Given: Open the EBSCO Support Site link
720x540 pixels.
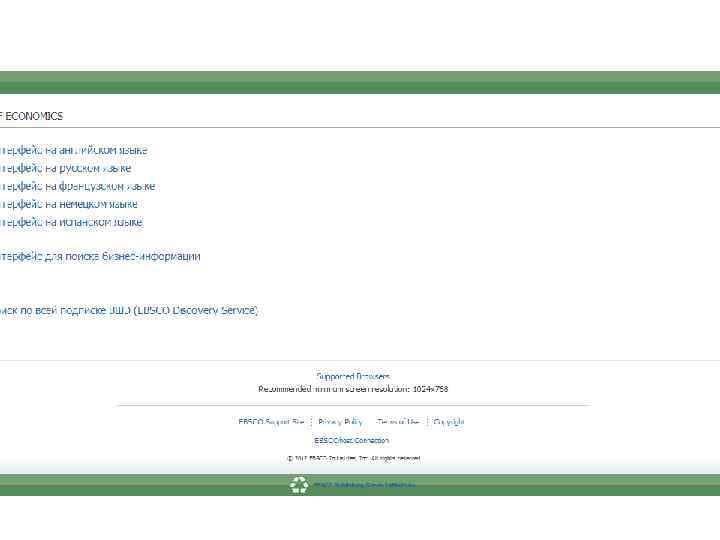Looking at the screenshot, I should tap(271, 422).
